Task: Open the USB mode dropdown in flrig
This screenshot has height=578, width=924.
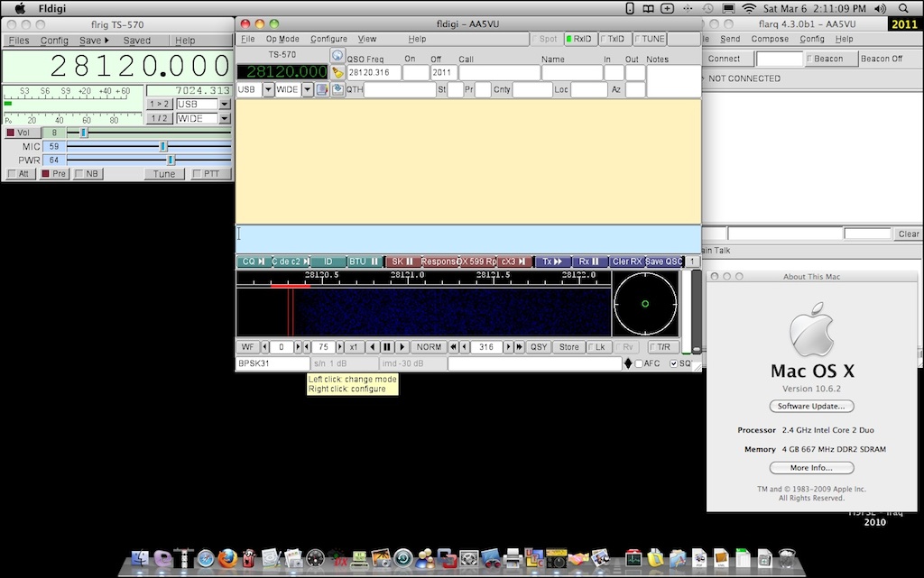Action: pyautogui.click(x=225, y=105)
